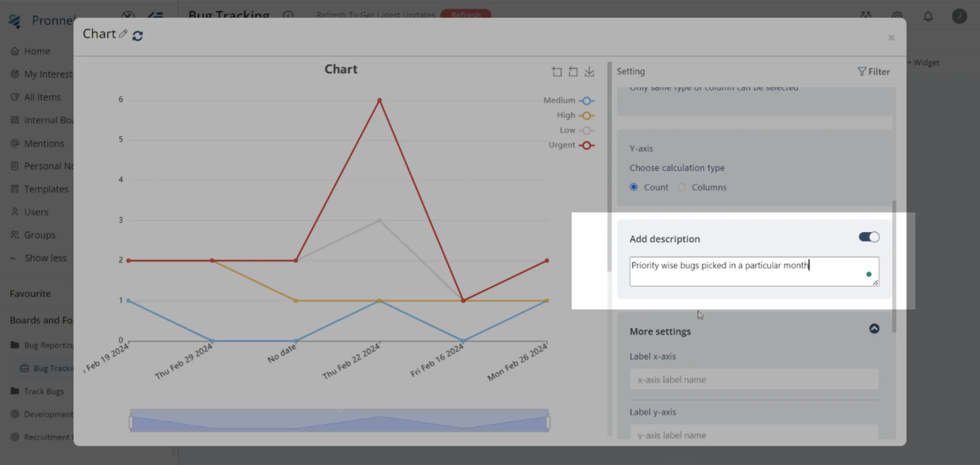Click the Home house icon

(14, 51)
